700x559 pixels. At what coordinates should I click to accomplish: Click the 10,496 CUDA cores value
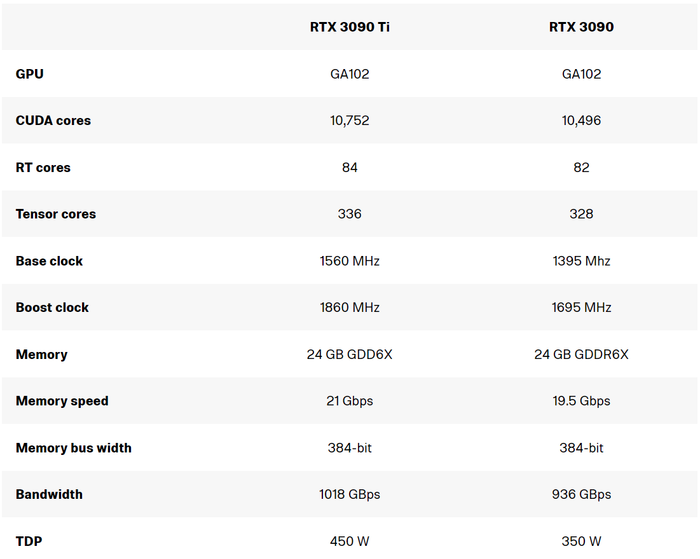[581, 121]
